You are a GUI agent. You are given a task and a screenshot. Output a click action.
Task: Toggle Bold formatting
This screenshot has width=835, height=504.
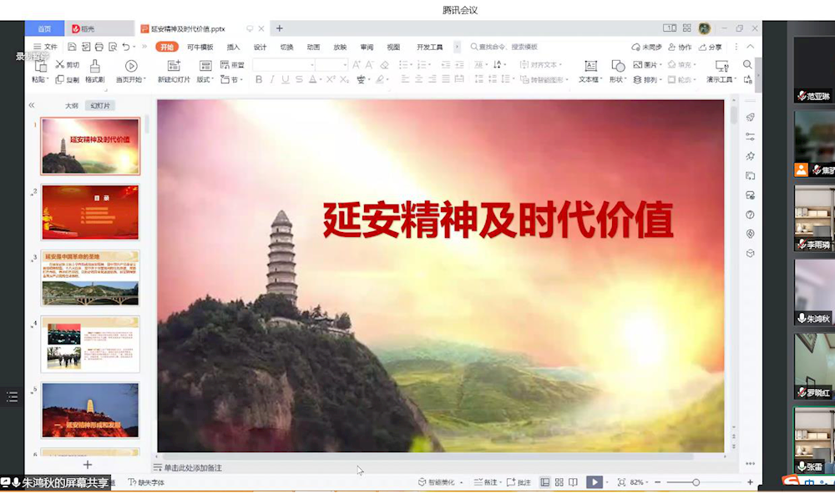click(259, 79)
